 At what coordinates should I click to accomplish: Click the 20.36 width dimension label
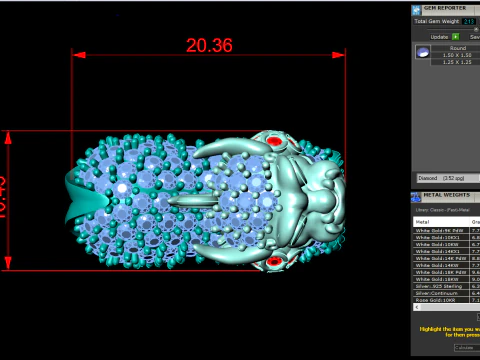pyautogui.click(x=209, y=45)
